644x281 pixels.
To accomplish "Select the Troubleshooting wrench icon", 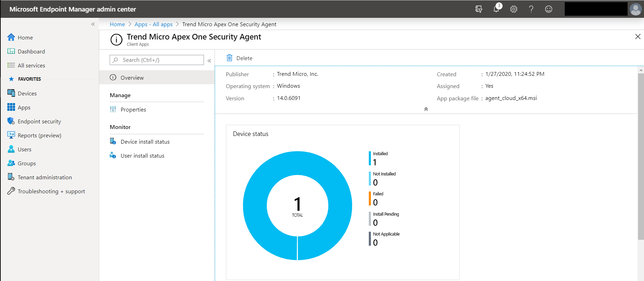I will click(11, 191).
